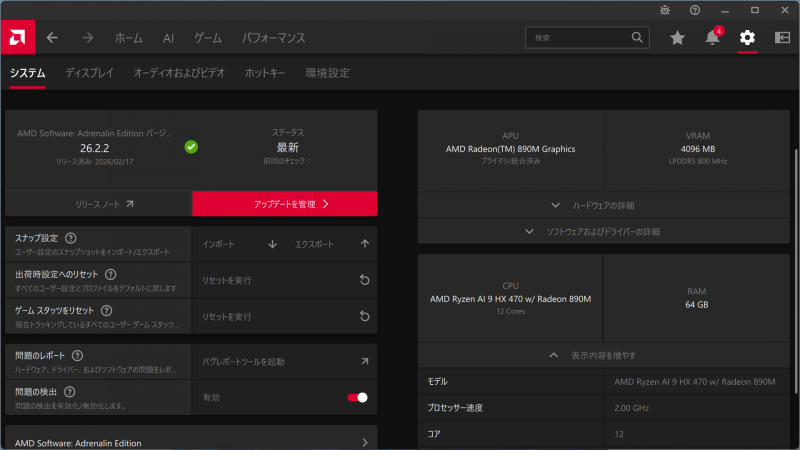This screenshot has height=450, width=800.
Task: Click the bug report tool launch arrow
Action: (365, 361)
